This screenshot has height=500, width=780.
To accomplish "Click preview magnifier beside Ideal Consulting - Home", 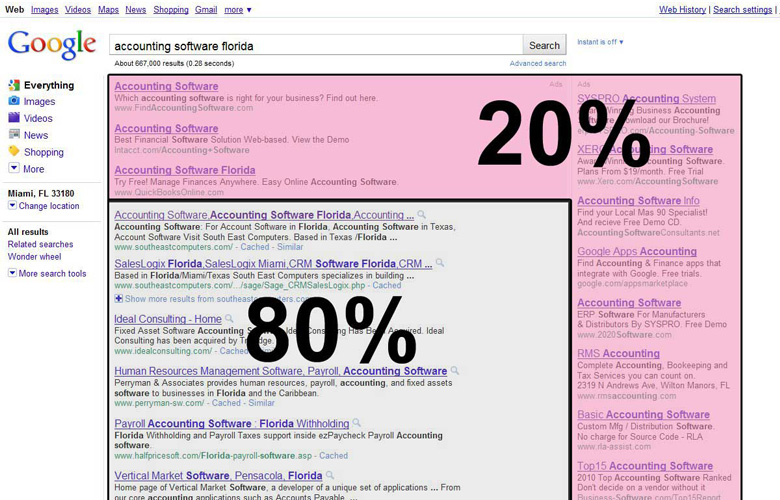I will [x=230, y=319].
